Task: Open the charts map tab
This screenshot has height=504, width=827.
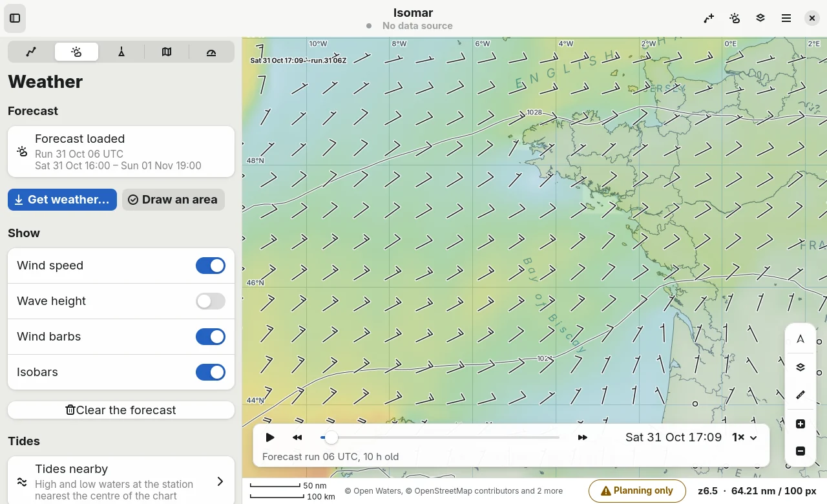Action: pyautogui.click(x=167, y=52)
